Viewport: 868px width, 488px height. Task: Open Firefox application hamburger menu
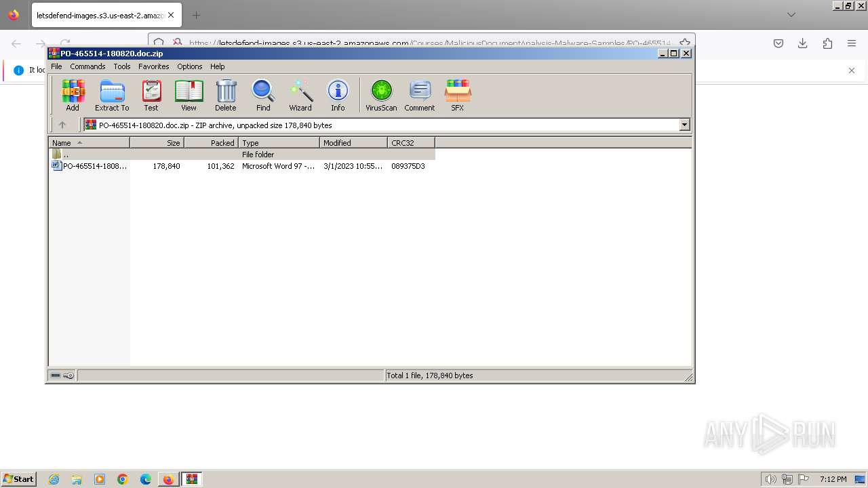click(852, 43)
